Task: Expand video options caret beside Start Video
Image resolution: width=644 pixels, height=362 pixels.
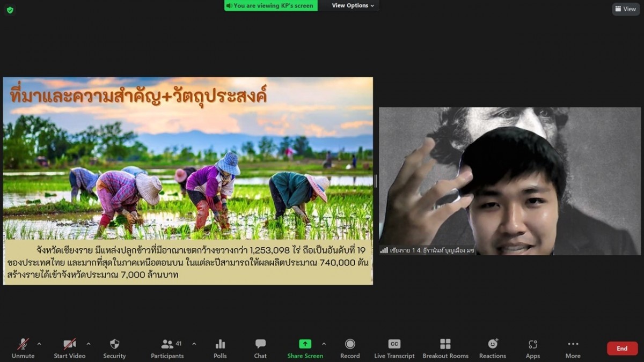Action: coord(89,344)
